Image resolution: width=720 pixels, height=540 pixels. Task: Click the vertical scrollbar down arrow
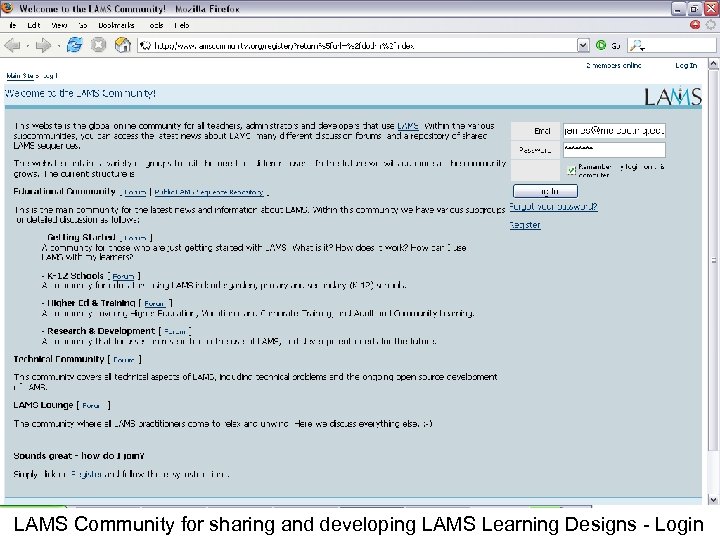click(x=713, y=499)
